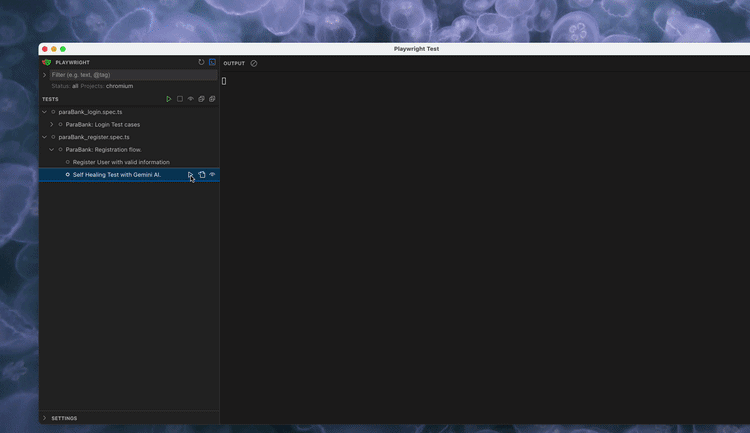Click status circle of Login Test cases
The image size is (750, 433).
60,124
